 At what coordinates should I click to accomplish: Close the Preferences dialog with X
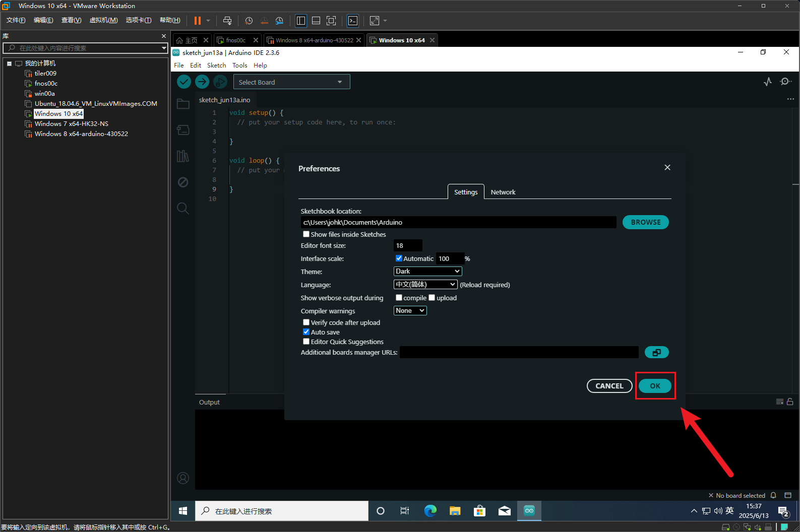[x=667, y=167]
